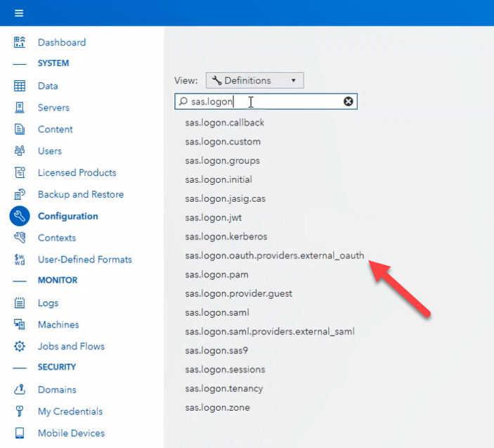Image resolution: width=494 pixels, height=448 pixels.
Task: Open the Logs label
Action: pyautogui.click(x=48, y=303)
